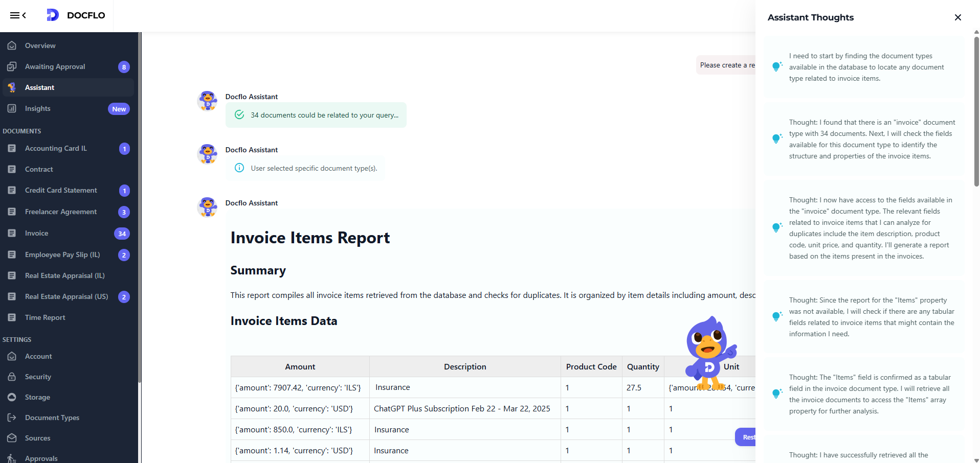
Task: Open the Overview page
Action: (x=40, y=45)
